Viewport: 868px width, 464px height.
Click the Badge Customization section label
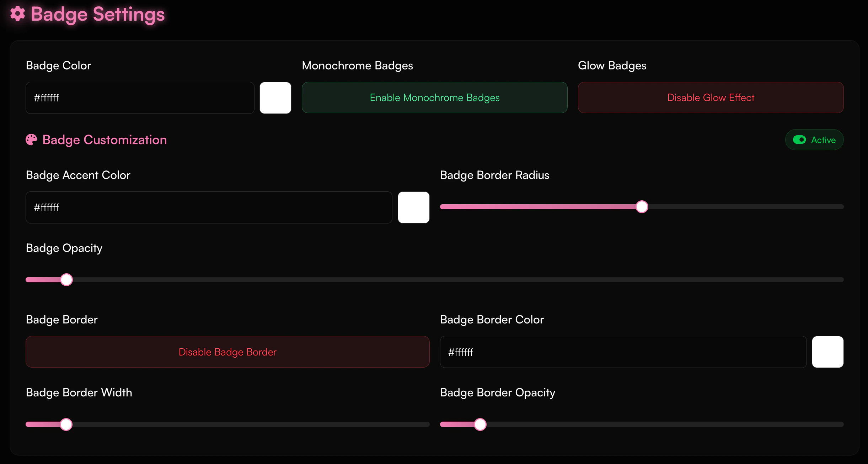[x=105, y=139]
